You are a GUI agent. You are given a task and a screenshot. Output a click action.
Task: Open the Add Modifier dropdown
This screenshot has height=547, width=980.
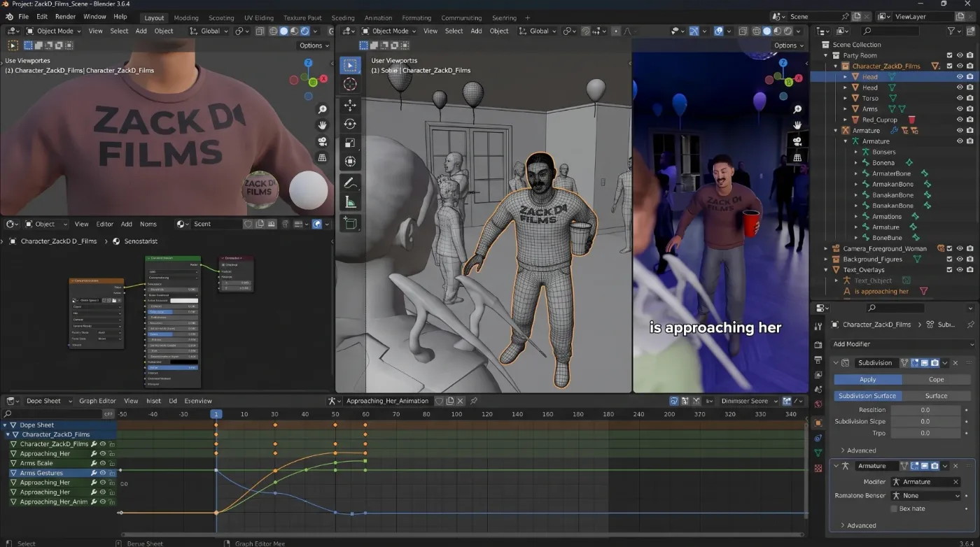[903, 344]
